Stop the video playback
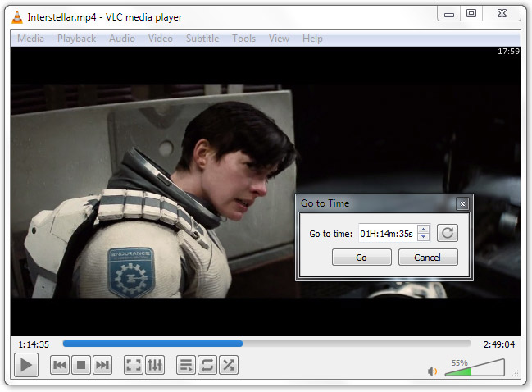 click(81, 366)
